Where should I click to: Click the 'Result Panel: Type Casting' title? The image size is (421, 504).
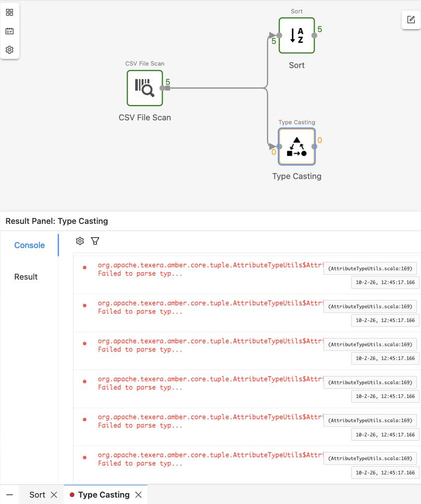pyautogui.click(x=57, y=221)
